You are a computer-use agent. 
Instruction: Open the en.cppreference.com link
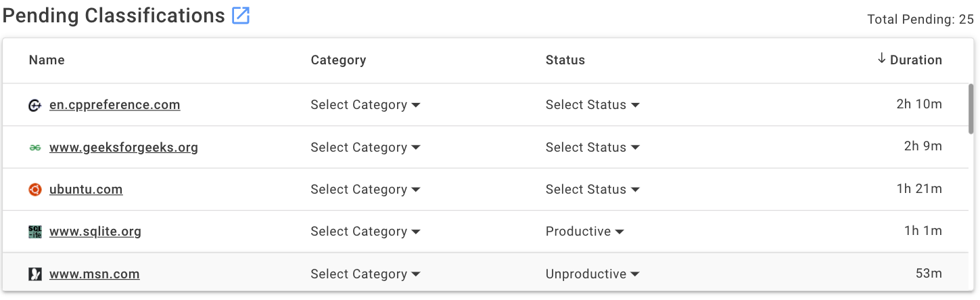115,105
